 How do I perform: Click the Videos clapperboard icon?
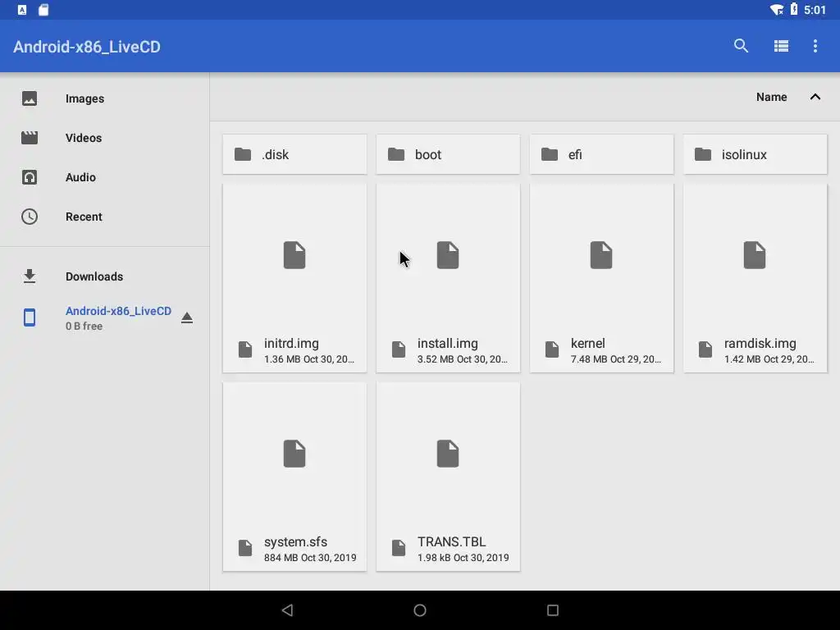tap(30, 138)
